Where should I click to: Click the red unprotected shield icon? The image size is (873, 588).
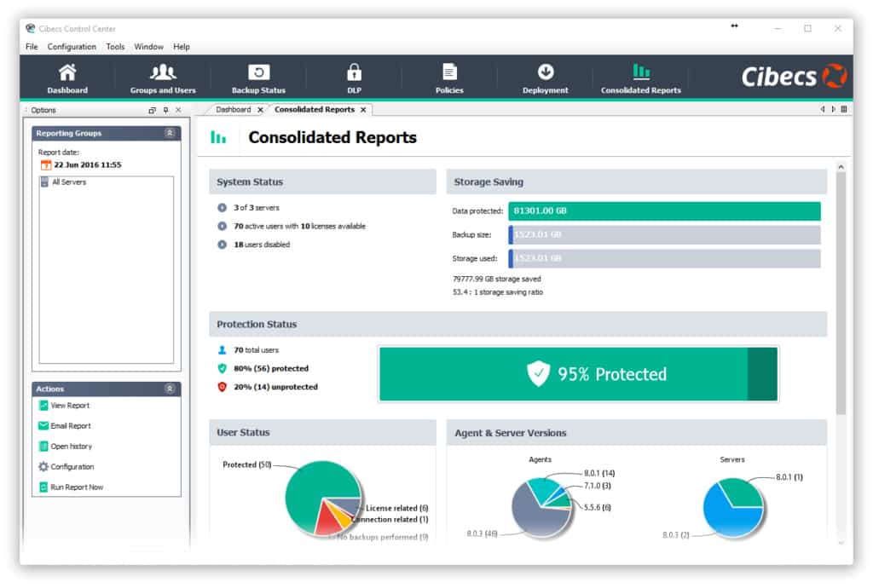(x=223, y=387)
